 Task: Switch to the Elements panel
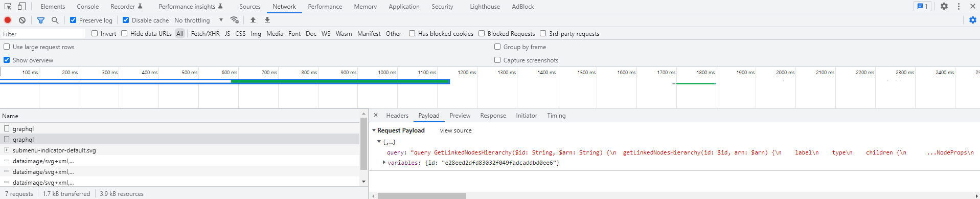53,7
